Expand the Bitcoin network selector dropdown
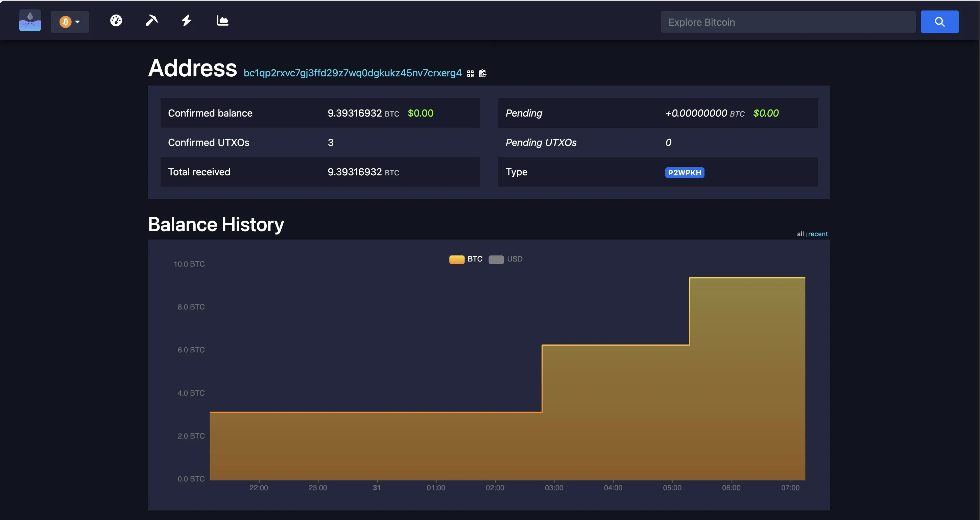The width and height of the screenshot is (980, 520). (x=70, y=22)
